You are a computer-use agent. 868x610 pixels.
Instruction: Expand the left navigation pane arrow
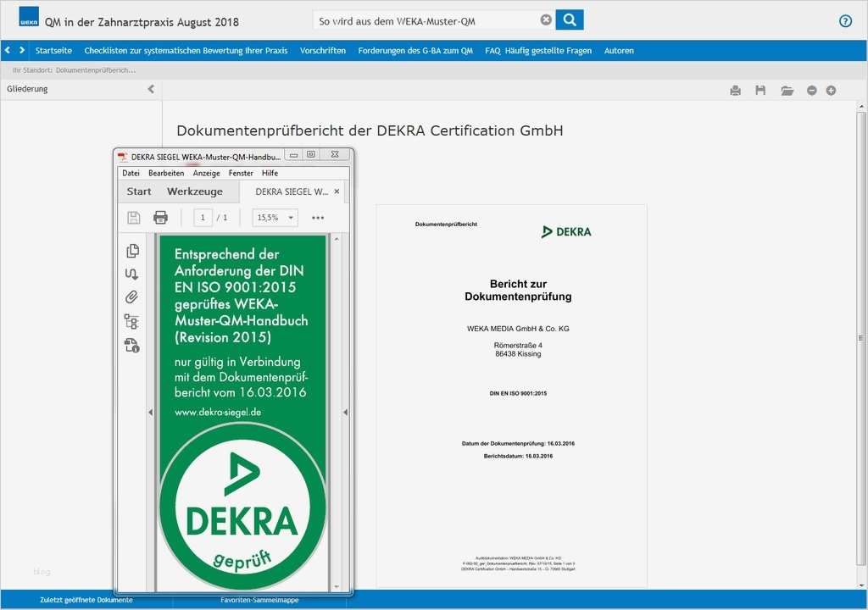[x=151, y=413]
